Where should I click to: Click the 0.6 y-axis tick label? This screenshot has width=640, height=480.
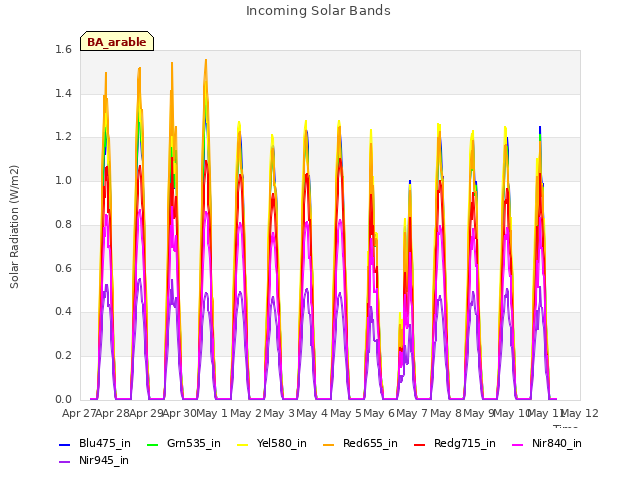pyautogui.click(x=63, y=268)
